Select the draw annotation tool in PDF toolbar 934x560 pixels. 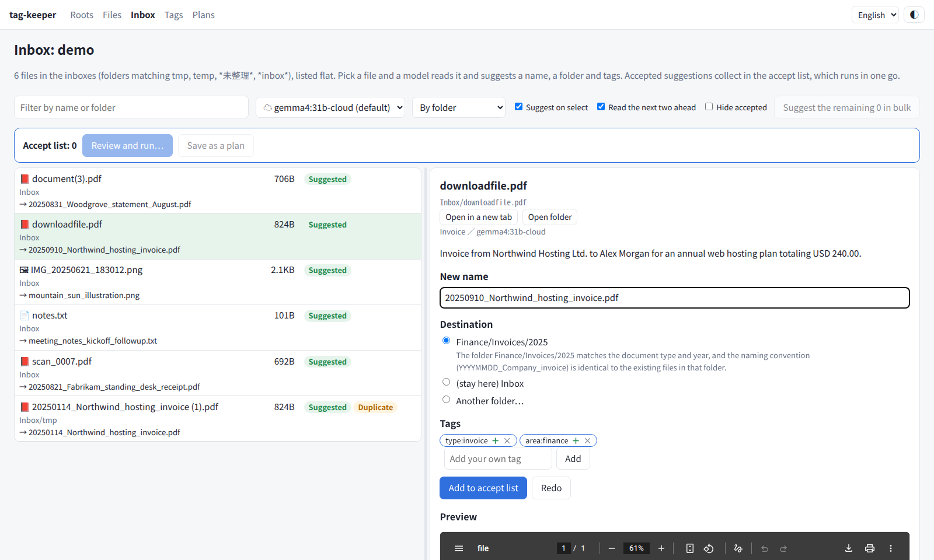tap(738, 548)
